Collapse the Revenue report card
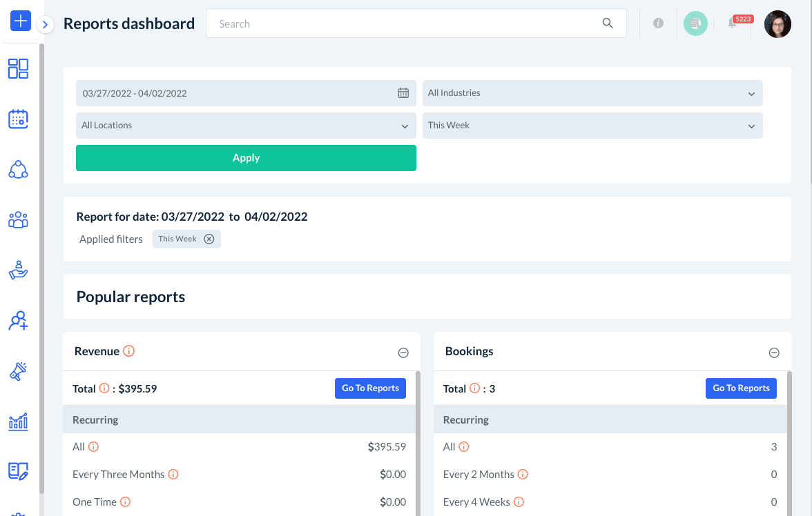 point(403,353)
